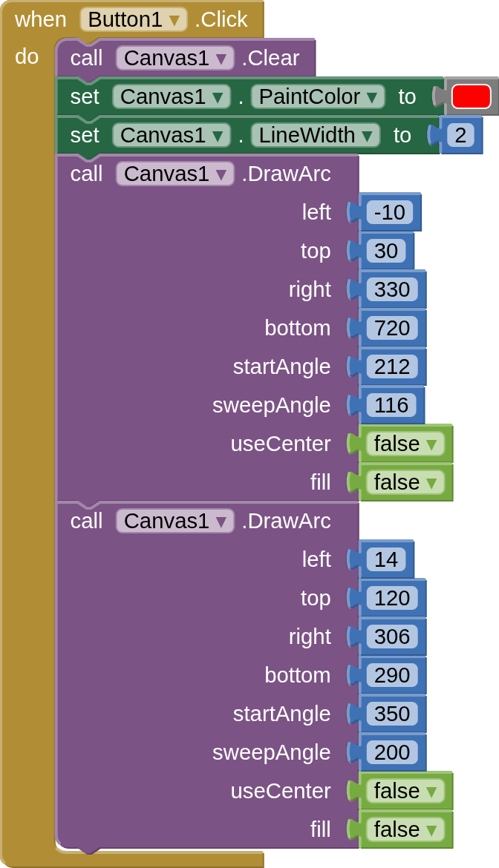Image resolution: width=499 pixels, height=868 pixels.
Task: Edit the first arc's startAngle 212
Action: tap(392, 366)
